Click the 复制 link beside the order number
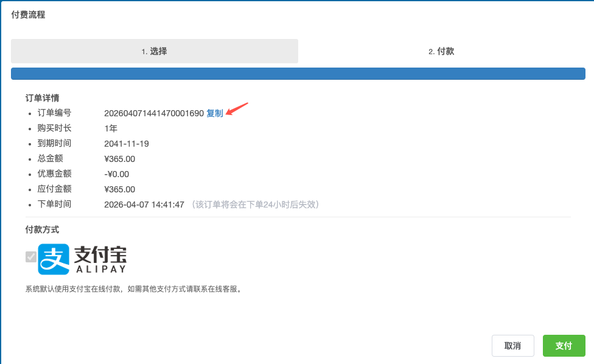The height and width of the screenshot is (364, 594). click(215, 113)
